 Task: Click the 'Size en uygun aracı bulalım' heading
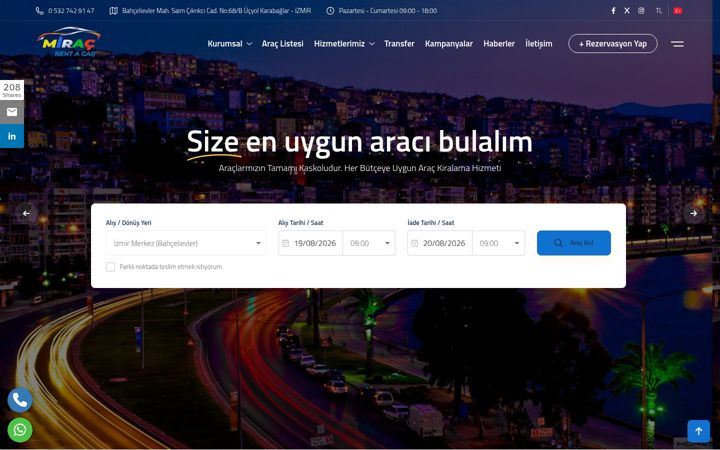point(360,142)
